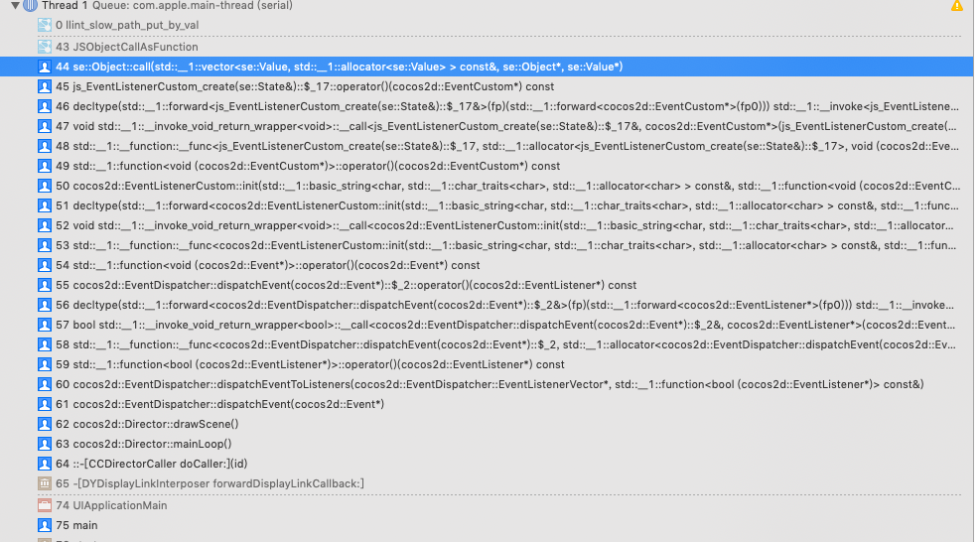Screen dimensions: 980x542
Task: Click the user-code icon of frame 45
Action: (x=45, y=87)
